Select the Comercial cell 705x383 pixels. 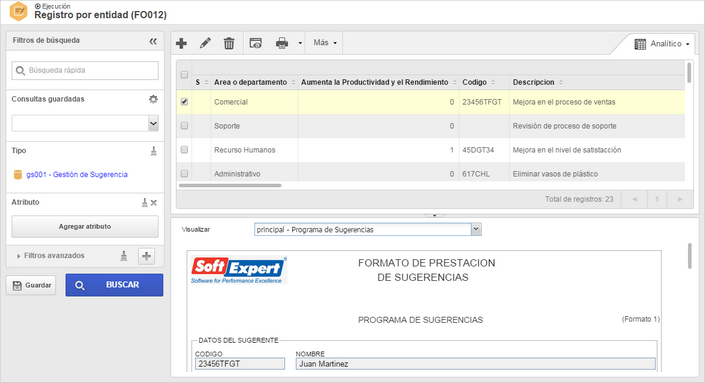[254, 102]
